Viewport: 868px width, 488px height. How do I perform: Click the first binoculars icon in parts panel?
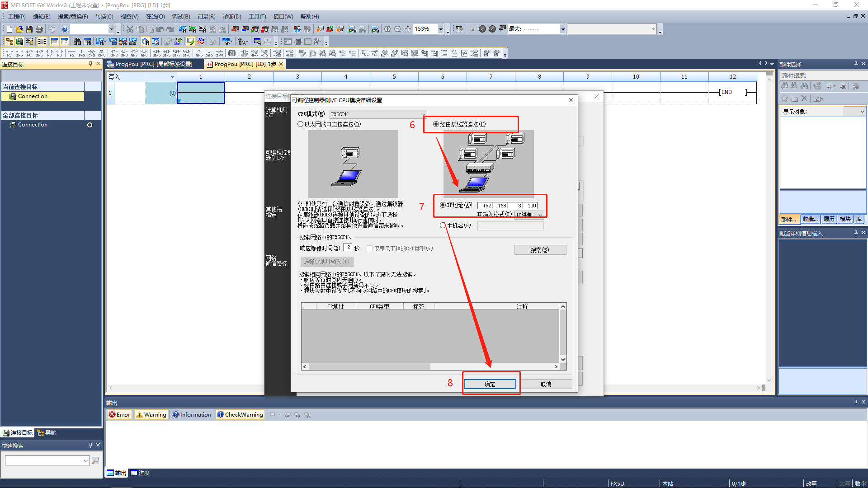point(785,86)
